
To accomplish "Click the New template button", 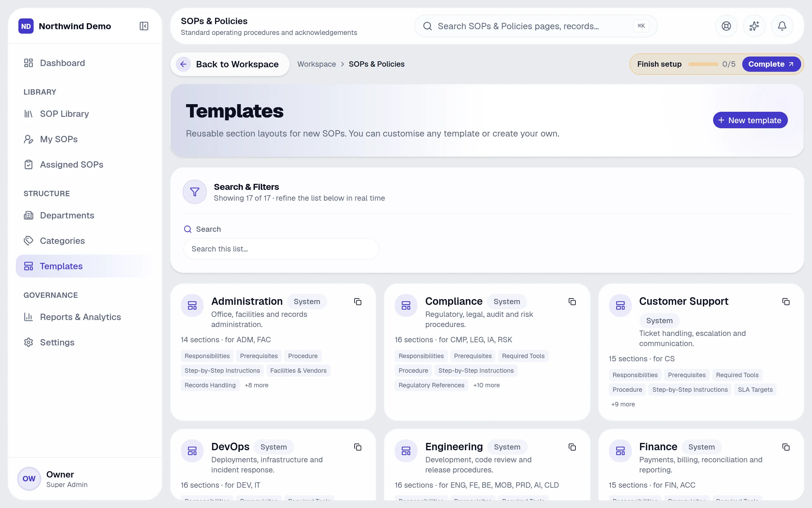I will (750, 120).
